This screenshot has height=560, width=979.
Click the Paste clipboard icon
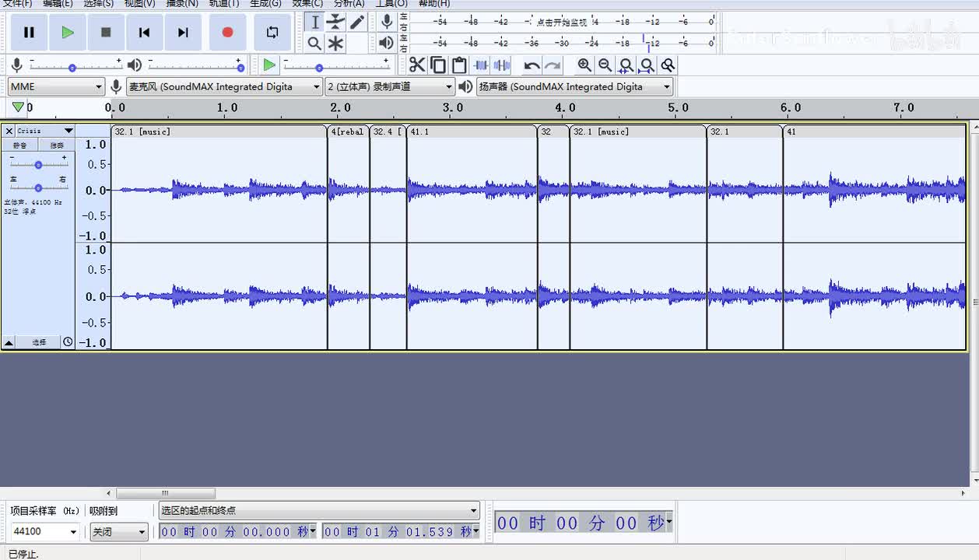pos(459,65)
